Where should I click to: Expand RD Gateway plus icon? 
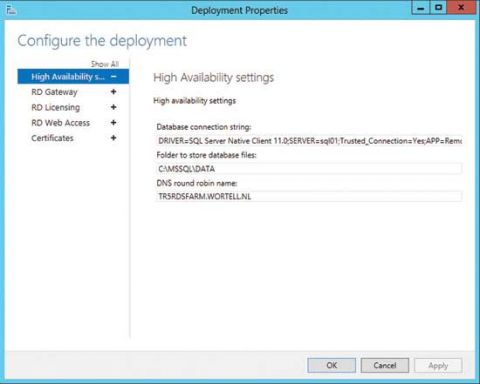[114, 92]
